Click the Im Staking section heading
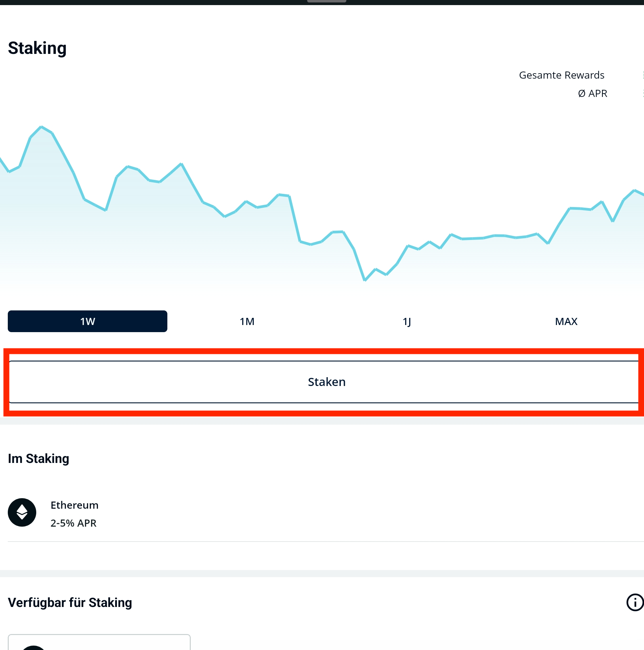The image size is (644, 650). coord(39,459)
